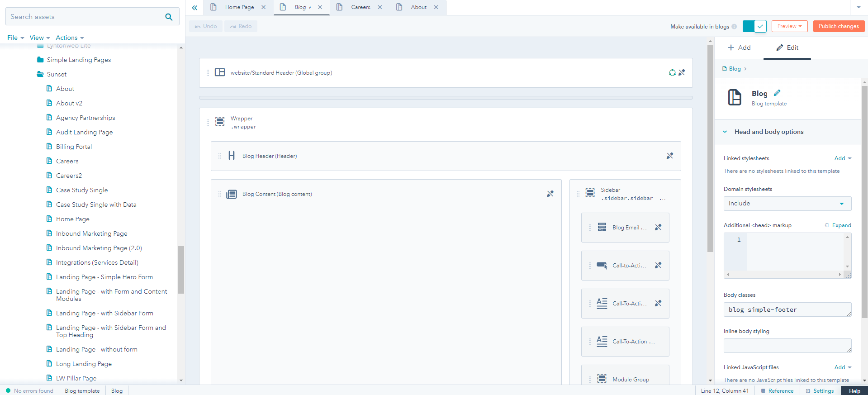Click the Module Group icon in sidebar
This screenshot has height=395, width=868.
(602, 378)
